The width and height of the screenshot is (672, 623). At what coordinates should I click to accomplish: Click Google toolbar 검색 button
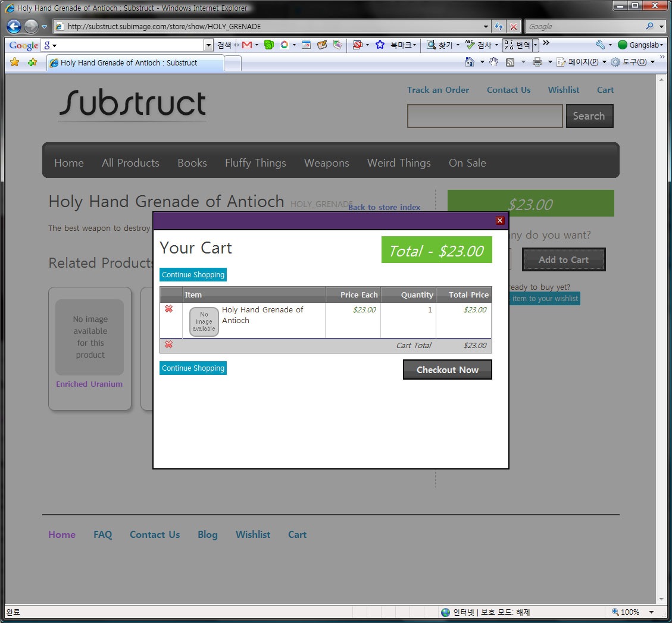tap(224, 45)
